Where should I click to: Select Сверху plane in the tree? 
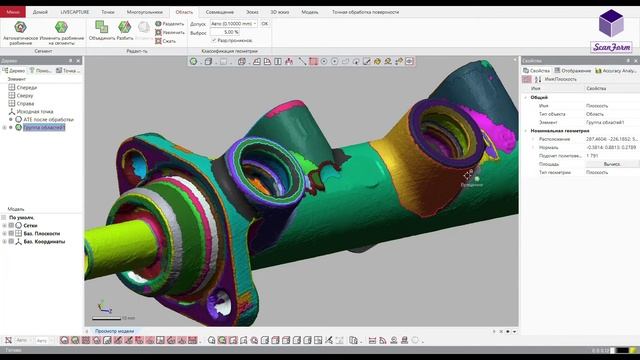click(x=25, y=96)
